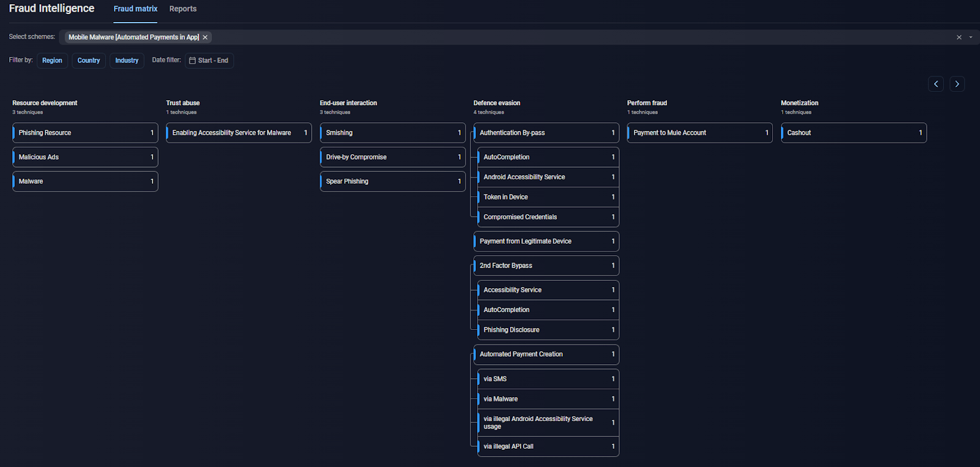Click "4 techniques" under Defence evasion
980x467 pixels.
[x=489, y=112]
